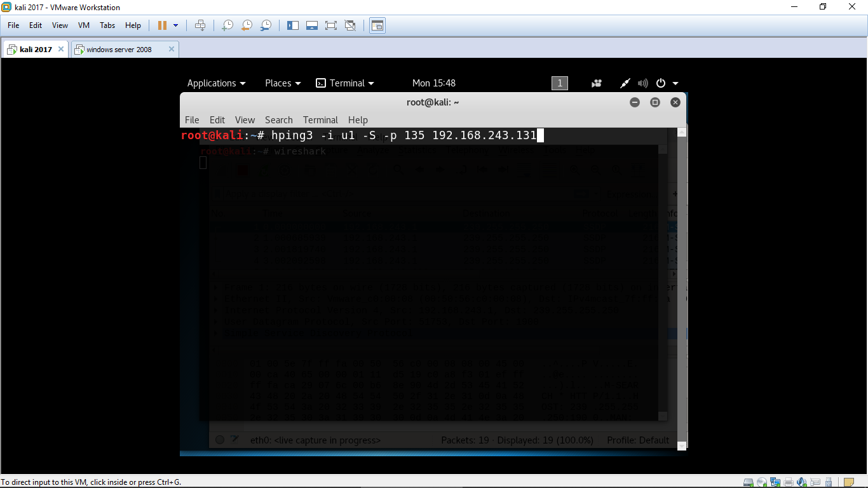Toggle the thumbnail bar view
The image size is (868, 488).
312,25
